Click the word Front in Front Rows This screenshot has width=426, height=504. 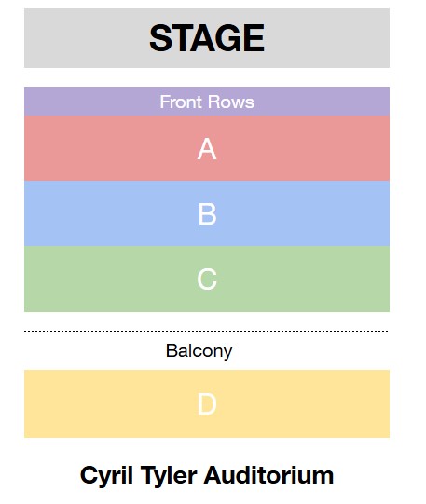pos(181,102)
